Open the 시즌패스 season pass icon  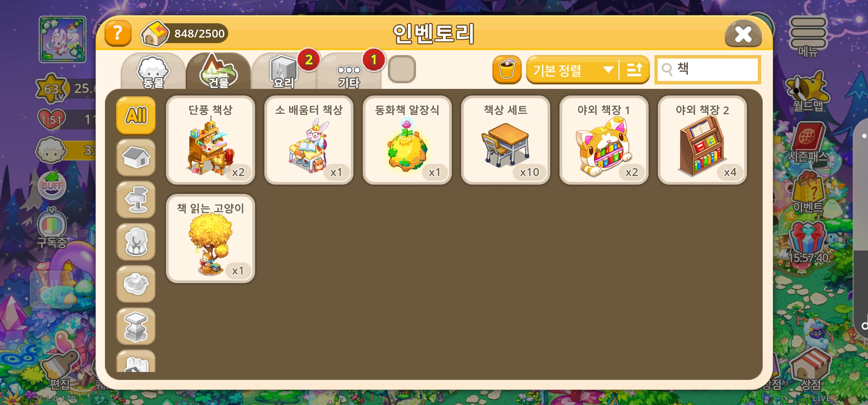tap(808, 143)
